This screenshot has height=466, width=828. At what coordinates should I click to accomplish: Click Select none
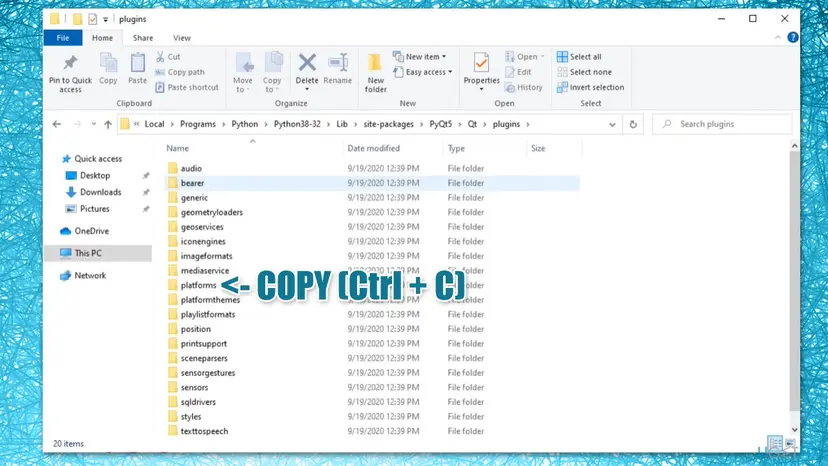point(585,72)
